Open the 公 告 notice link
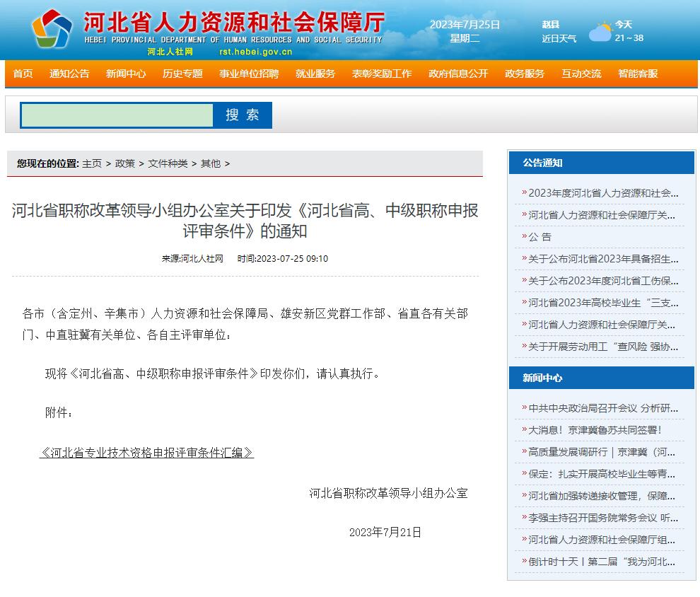Viewport: 700px width, 597px height. 539,237
